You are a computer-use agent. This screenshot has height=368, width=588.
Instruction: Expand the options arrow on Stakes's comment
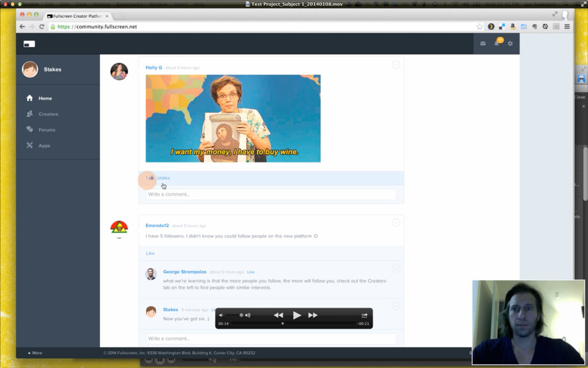click(x=396, y=306)
